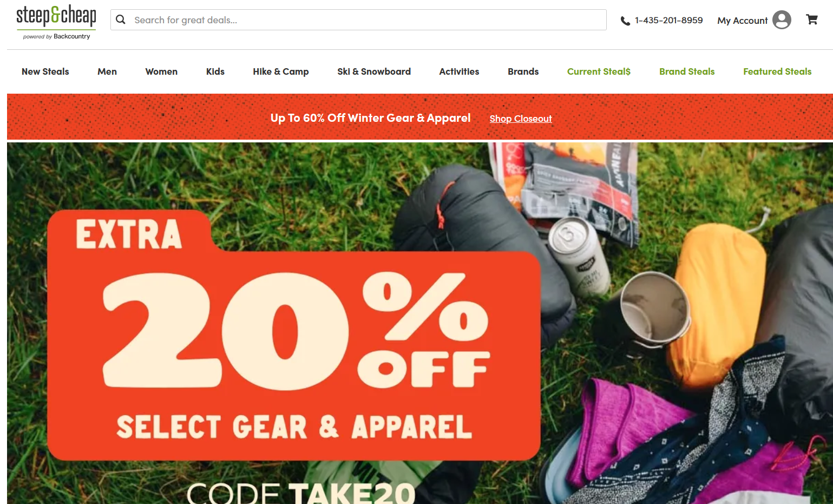The image size is (833, 504).
Task: Click the phone handset icon
Action: tap(625, 21)
